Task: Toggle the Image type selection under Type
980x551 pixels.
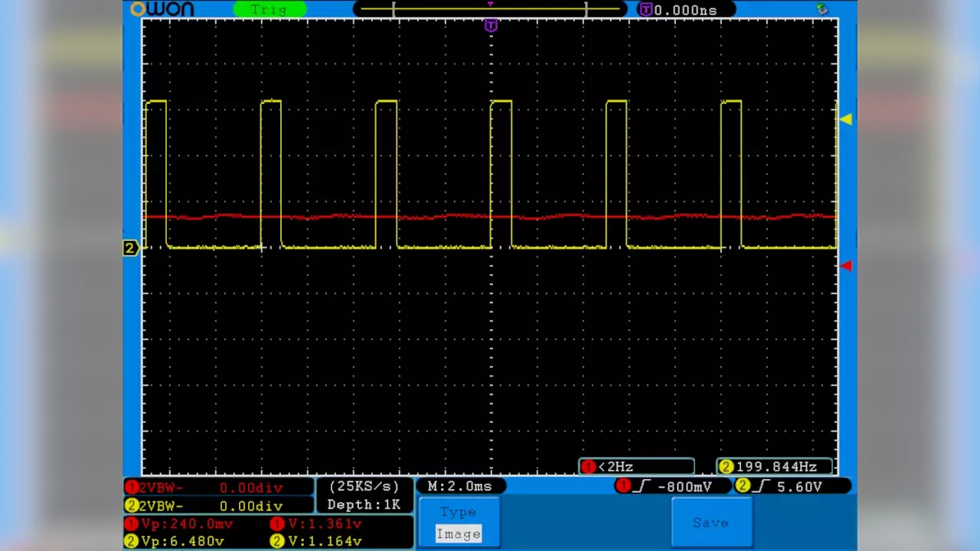Action: 459,533
